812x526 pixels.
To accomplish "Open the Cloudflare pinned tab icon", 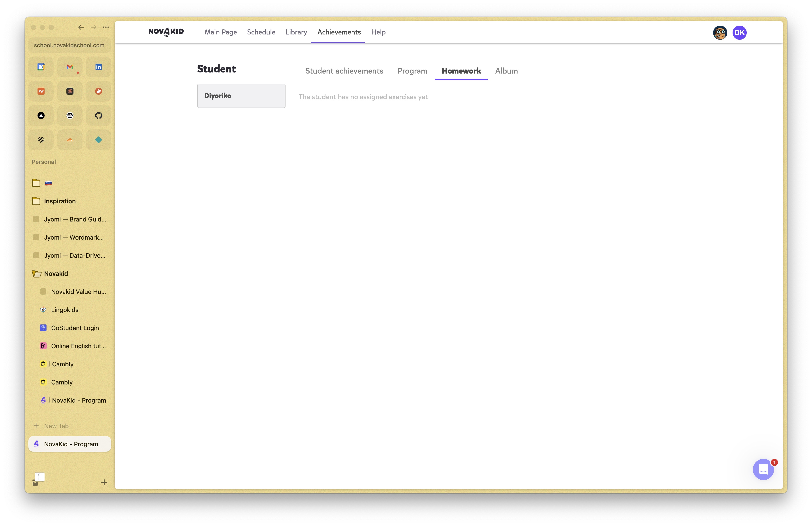I will click(70, 140).
